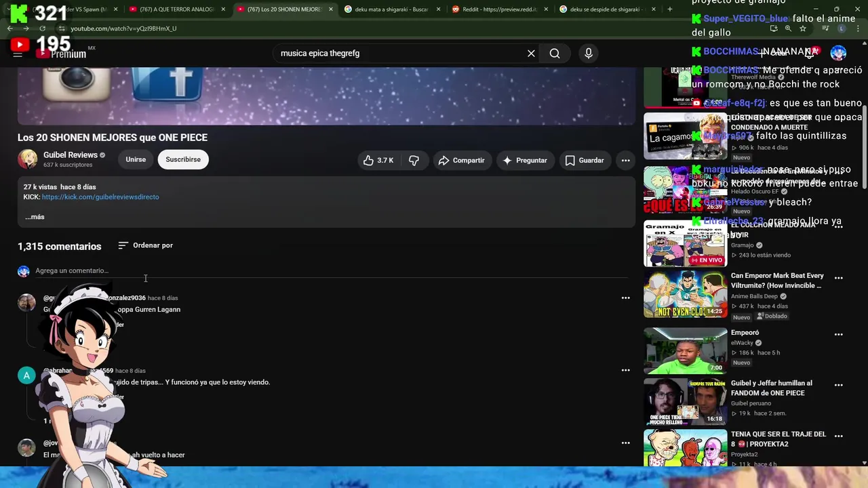Expand the description with ...más

pos(35,217)
